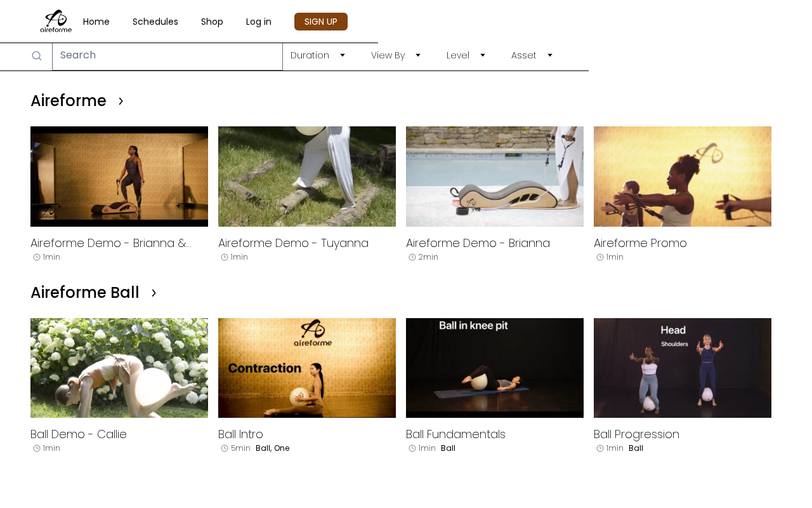Expand the Level filter dropdown
The image size is (812, 508).
[466, 55]
